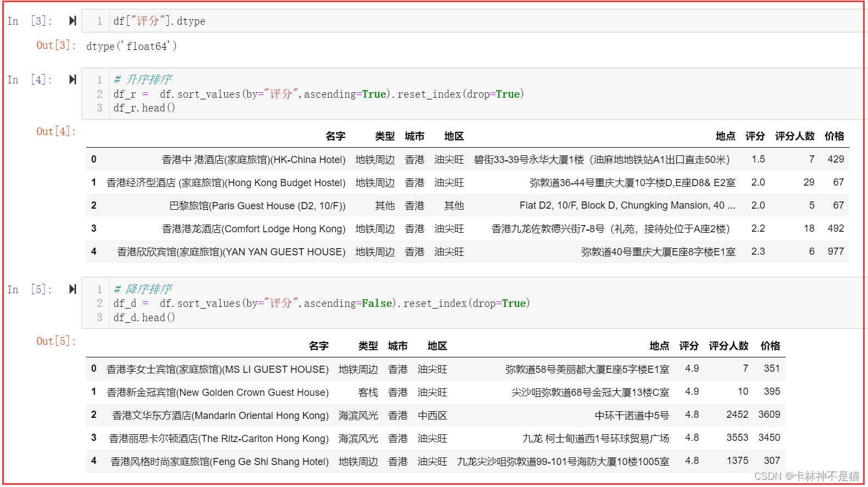
Task: Click the 2452 rating-count cell
Action: (x=737, y=415)
